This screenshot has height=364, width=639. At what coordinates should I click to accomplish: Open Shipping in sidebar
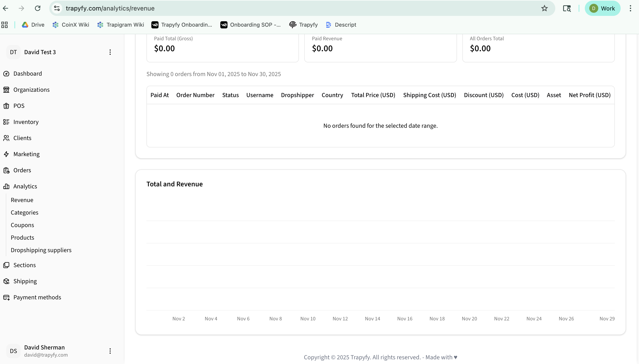pos(25,281)
